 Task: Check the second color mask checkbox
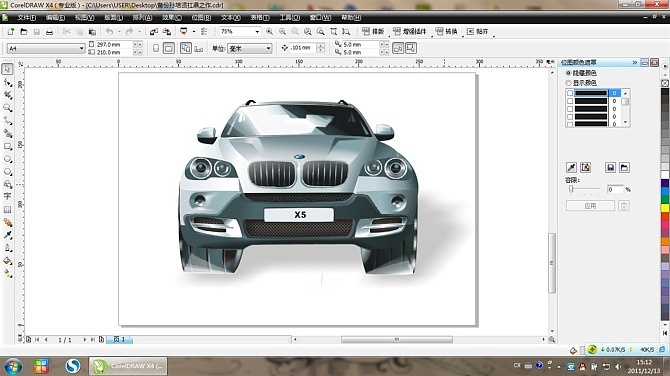pyautogui.click(x=570, y=101)
